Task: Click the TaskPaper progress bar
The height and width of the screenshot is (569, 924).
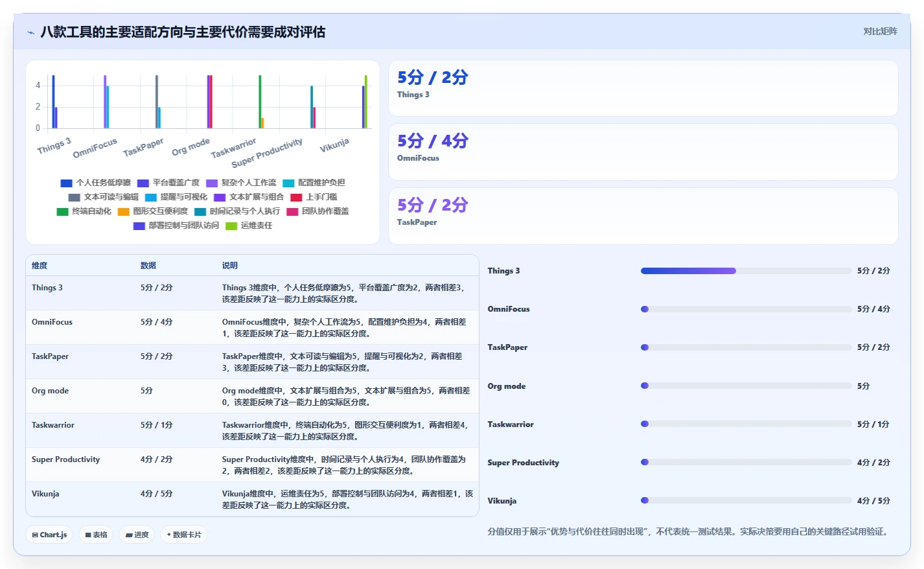Action: pyautogui.click(x=746, y=347)
